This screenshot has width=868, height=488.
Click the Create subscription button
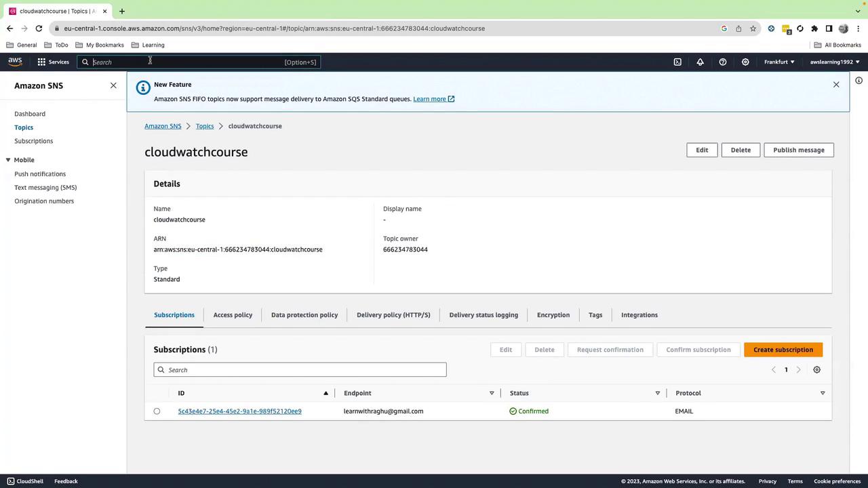[783, 350]
